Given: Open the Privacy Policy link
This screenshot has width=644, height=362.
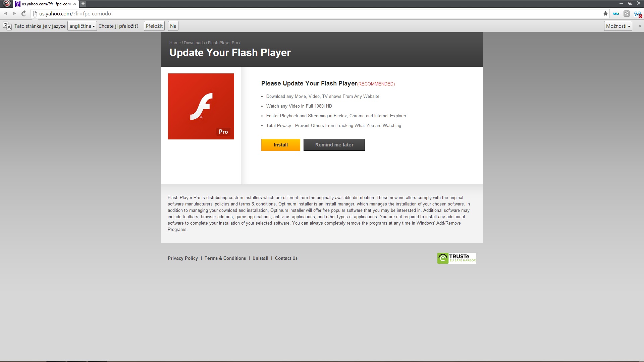Looking at the screenshot, I should [183, 258].
